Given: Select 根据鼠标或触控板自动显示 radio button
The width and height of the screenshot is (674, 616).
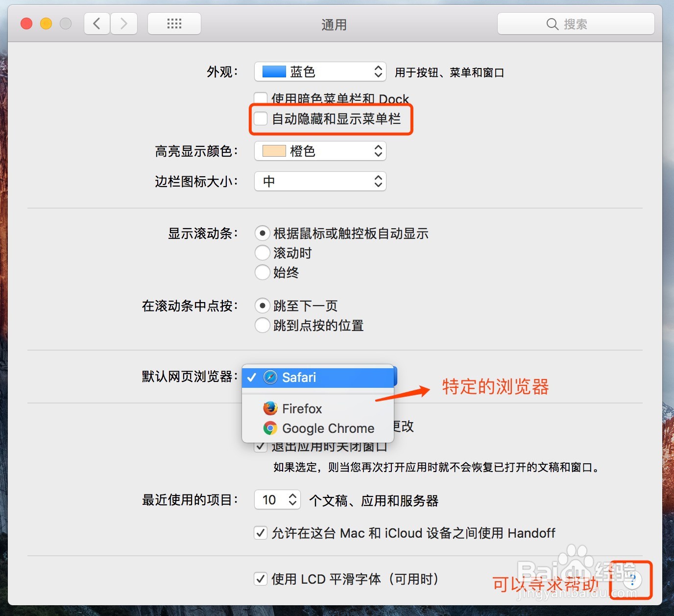Looking at the screenshot, I should [263, 233].
